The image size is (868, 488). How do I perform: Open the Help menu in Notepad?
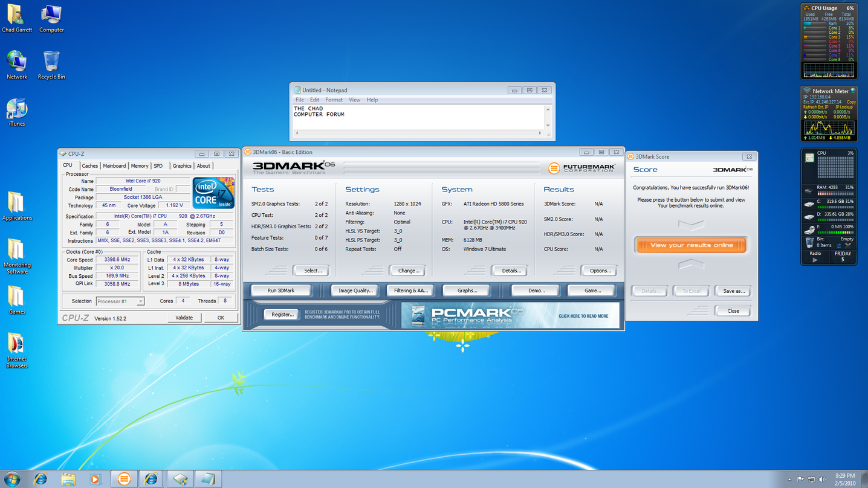(x=372, y=100)
